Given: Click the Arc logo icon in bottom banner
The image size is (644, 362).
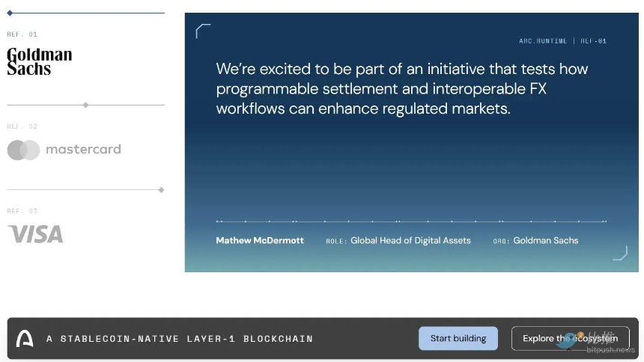Looking at the screenshot, I should [25, 339].
